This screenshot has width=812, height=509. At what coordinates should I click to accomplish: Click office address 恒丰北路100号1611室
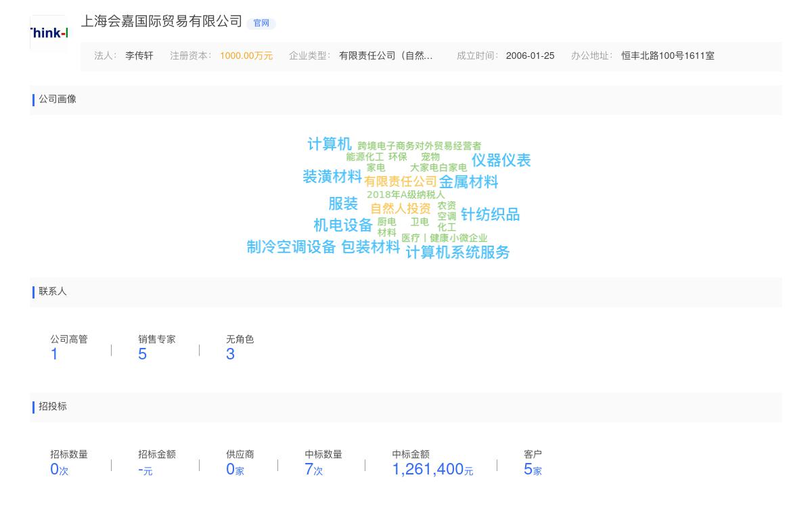click(668, 56)
